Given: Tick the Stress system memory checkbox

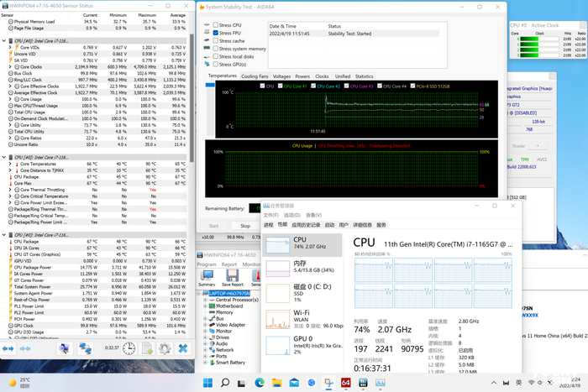Looking at the screenshot, I should click(216, 49).
